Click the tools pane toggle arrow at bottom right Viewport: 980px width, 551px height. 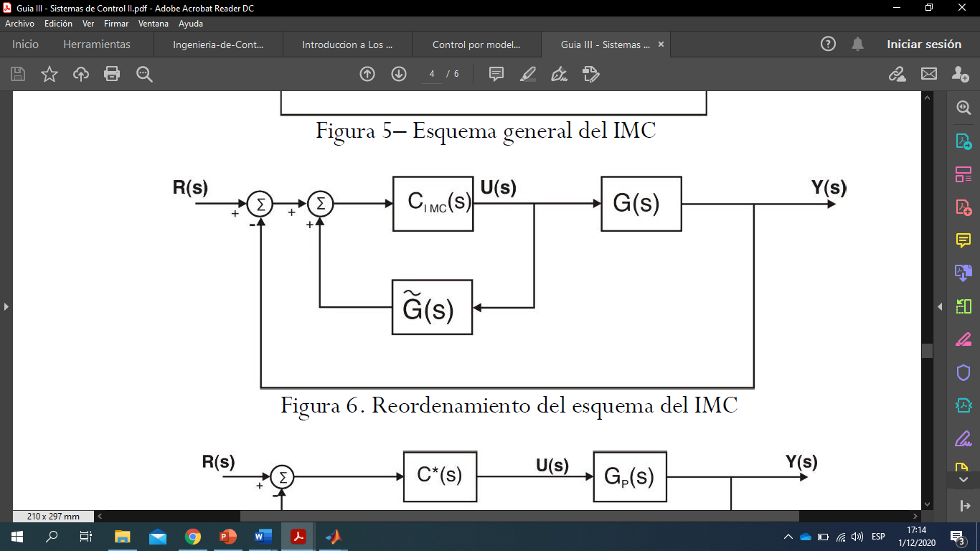pos(965,506)
